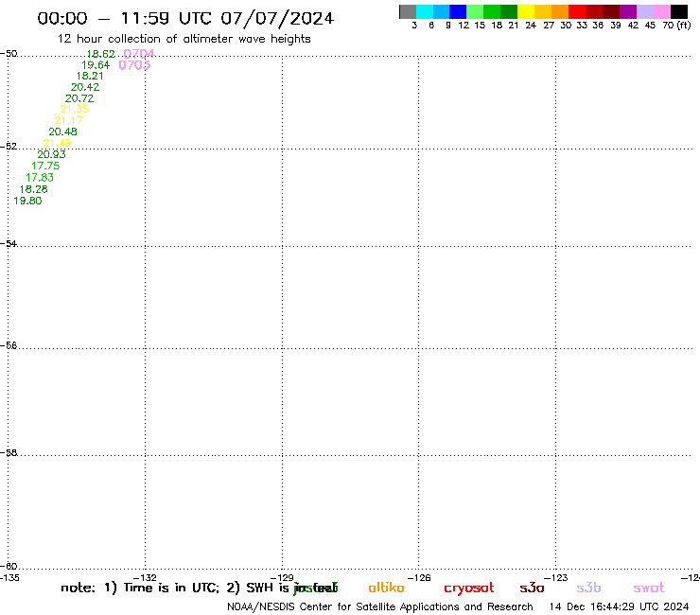Click the '70 (ft)' scale label

coord(676,26)
